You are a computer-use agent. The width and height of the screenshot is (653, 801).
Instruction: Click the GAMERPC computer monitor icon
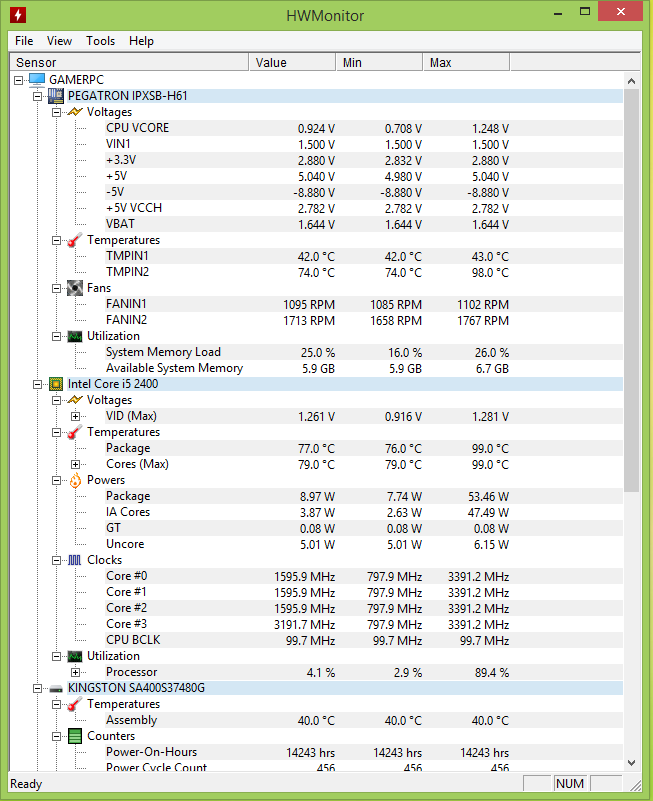(37, 80)
